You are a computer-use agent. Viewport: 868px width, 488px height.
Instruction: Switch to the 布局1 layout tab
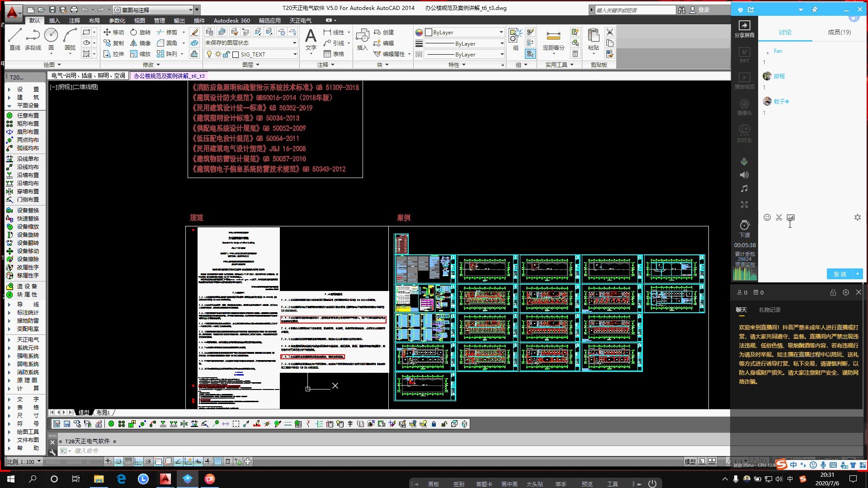[103, 412]
